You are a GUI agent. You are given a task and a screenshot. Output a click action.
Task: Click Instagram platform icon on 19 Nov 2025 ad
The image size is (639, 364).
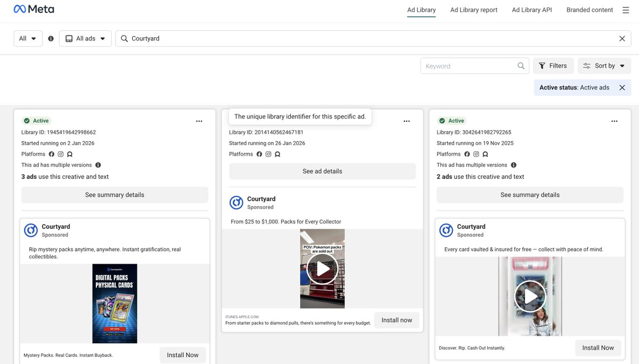click(x=476, y=154)
